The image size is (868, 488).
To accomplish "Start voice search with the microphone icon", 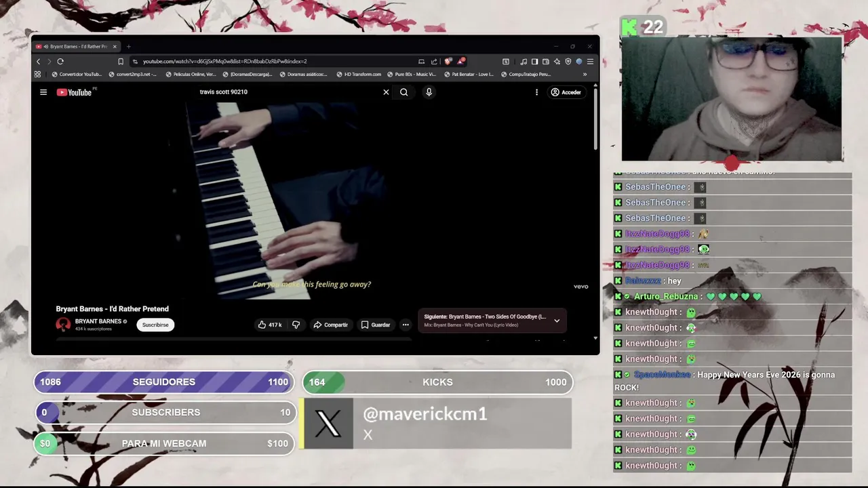I will coord(429,92).
